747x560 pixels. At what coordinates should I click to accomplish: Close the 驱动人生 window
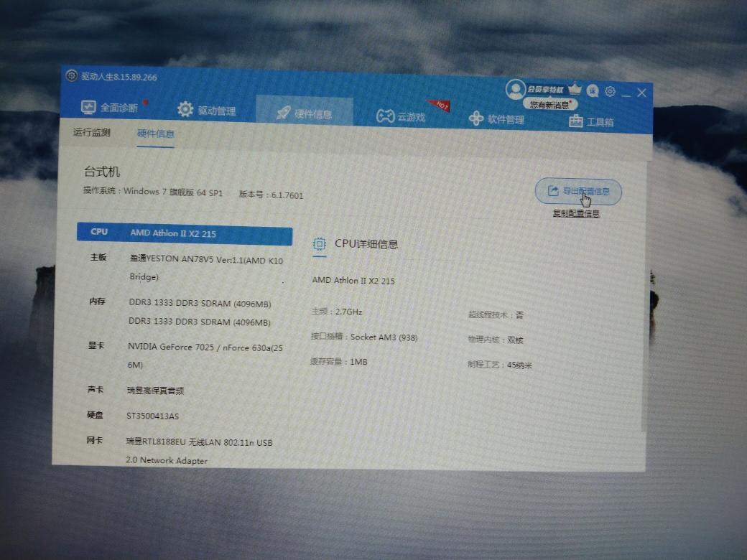pos(641,93)
